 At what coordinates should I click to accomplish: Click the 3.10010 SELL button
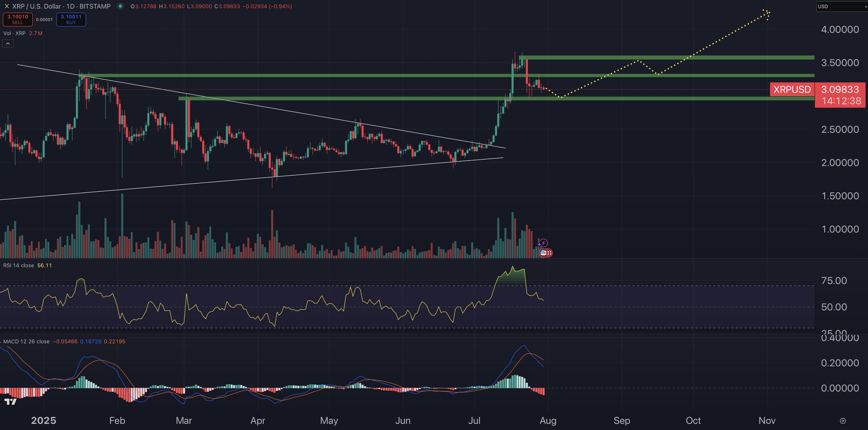pos(18,19)
